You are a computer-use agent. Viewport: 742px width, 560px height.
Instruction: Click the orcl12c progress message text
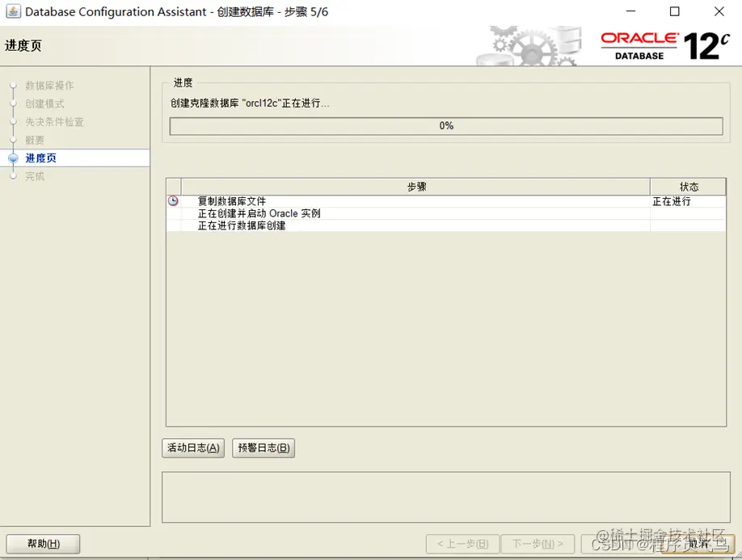click(250, 103)
